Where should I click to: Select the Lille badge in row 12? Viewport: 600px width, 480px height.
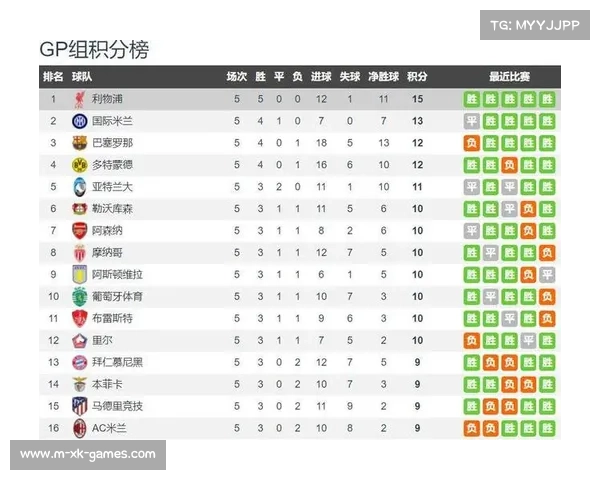tap(80, 341)
